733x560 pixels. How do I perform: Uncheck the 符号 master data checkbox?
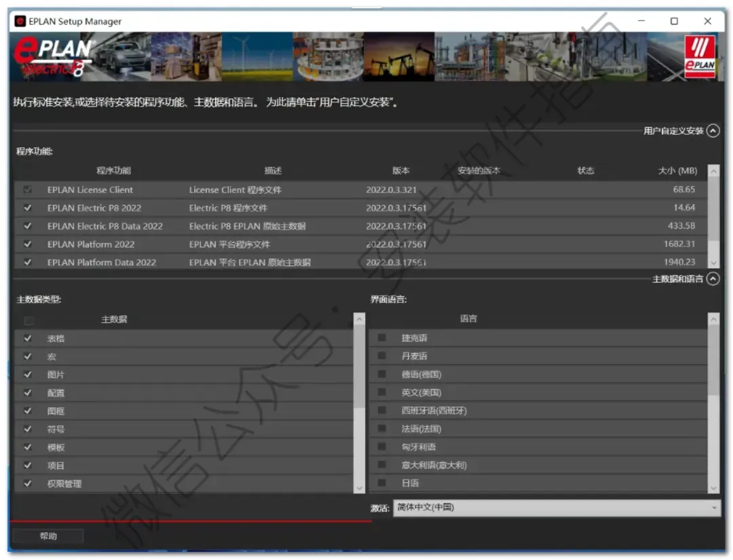point(28,428)
